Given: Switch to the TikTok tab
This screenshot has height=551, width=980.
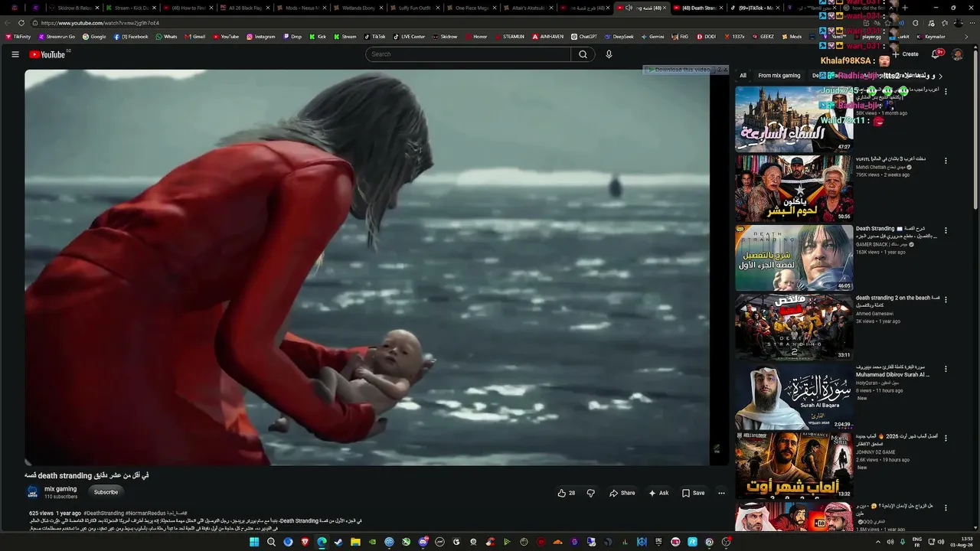Looking at the screenshot, I should point(756,8).
